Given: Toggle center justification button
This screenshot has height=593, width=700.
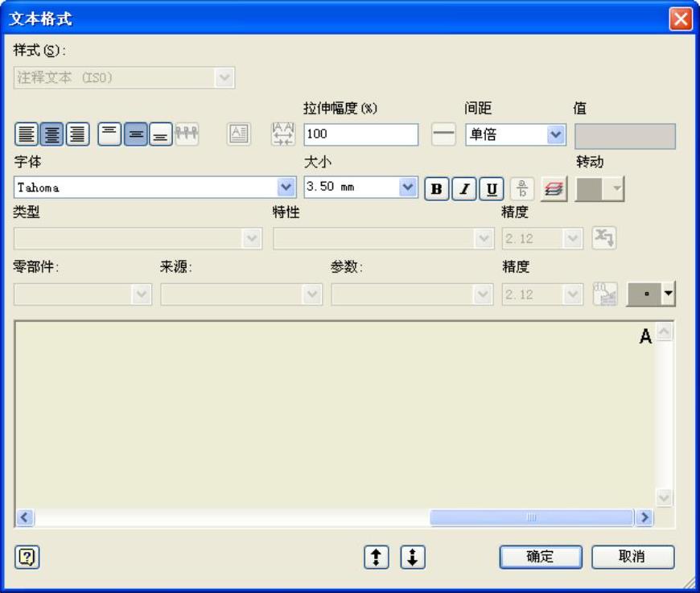Looking at the screenshot, I should pos(51,134).
